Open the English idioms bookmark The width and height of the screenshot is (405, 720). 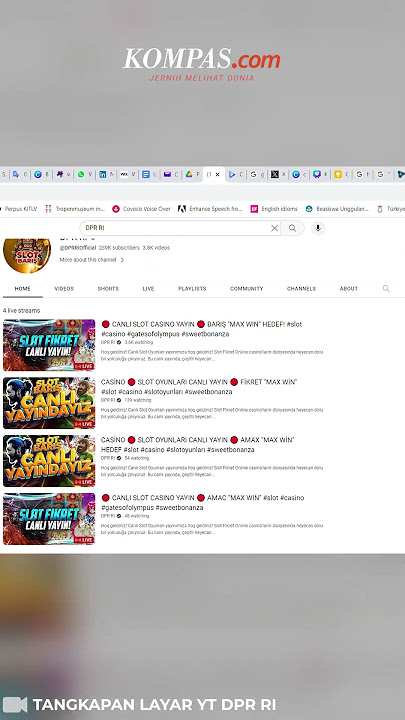coord(274,209)
